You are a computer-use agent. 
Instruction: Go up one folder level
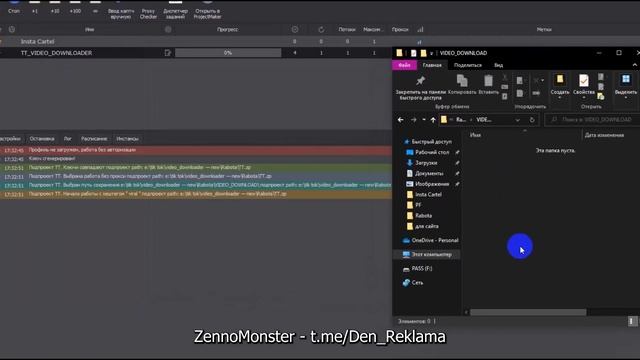(433, 120)
